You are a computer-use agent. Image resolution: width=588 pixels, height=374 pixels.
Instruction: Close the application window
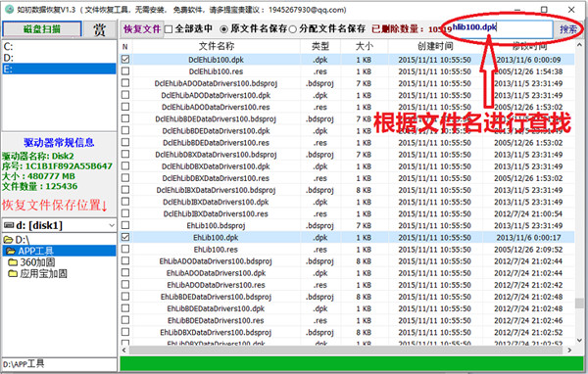tap(571, 10)
